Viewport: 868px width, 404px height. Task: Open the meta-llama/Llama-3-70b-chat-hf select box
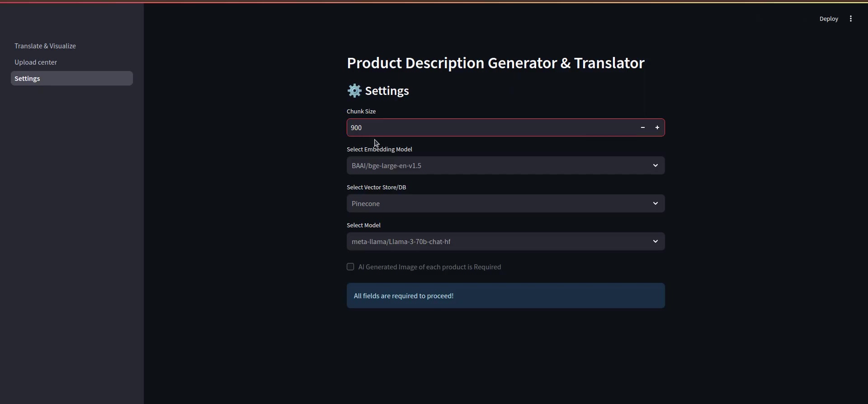(x=505, y=242)
